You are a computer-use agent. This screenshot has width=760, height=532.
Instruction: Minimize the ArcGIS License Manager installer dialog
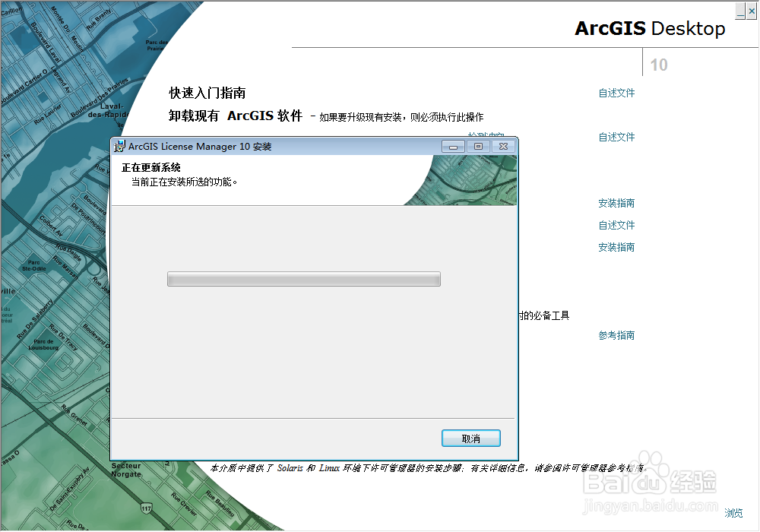(x=453, y=147)
